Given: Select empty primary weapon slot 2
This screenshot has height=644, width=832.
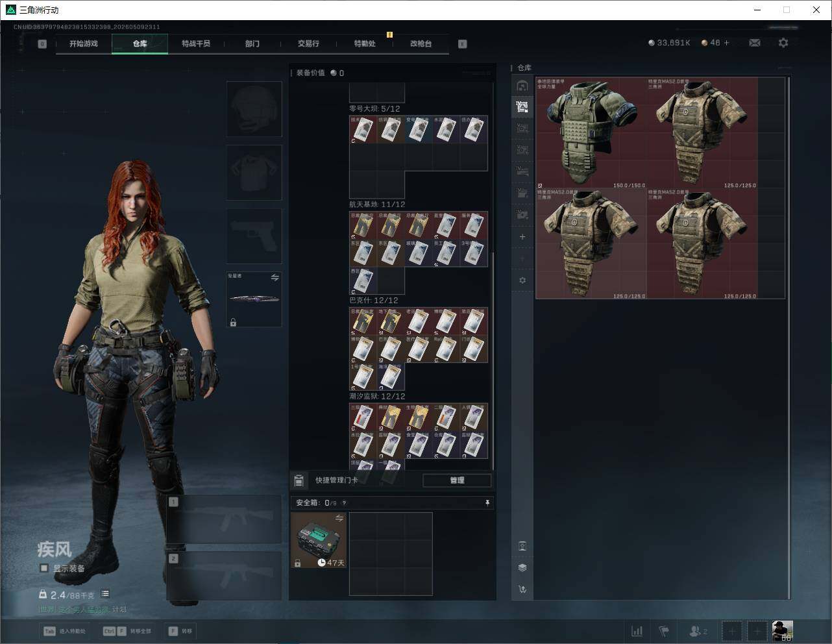Looking at the screenshot, I should [x=225, y=576].
